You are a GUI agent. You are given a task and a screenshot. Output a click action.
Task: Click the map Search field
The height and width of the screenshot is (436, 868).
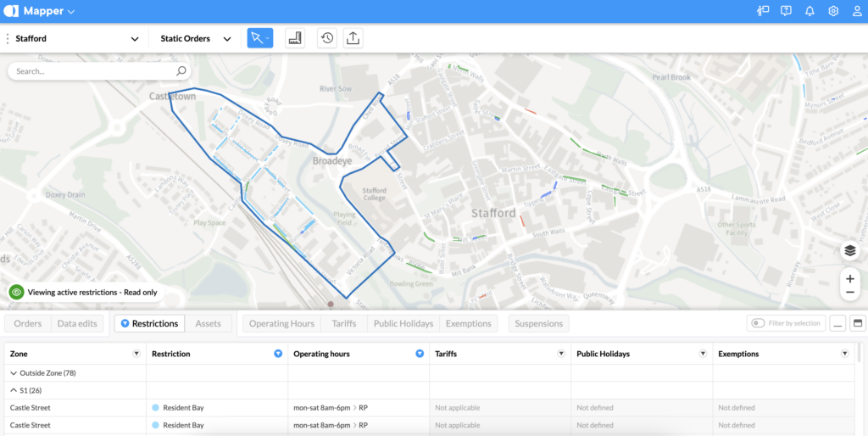(x=93, y=71)
